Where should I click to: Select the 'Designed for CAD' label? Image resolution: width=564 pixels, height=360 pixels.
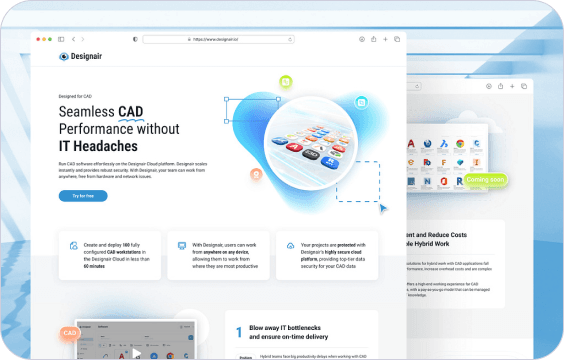(x=75, y=96)
